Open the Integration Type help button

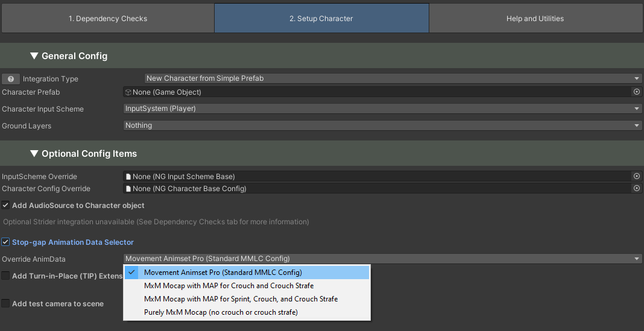tap(11, 79)
